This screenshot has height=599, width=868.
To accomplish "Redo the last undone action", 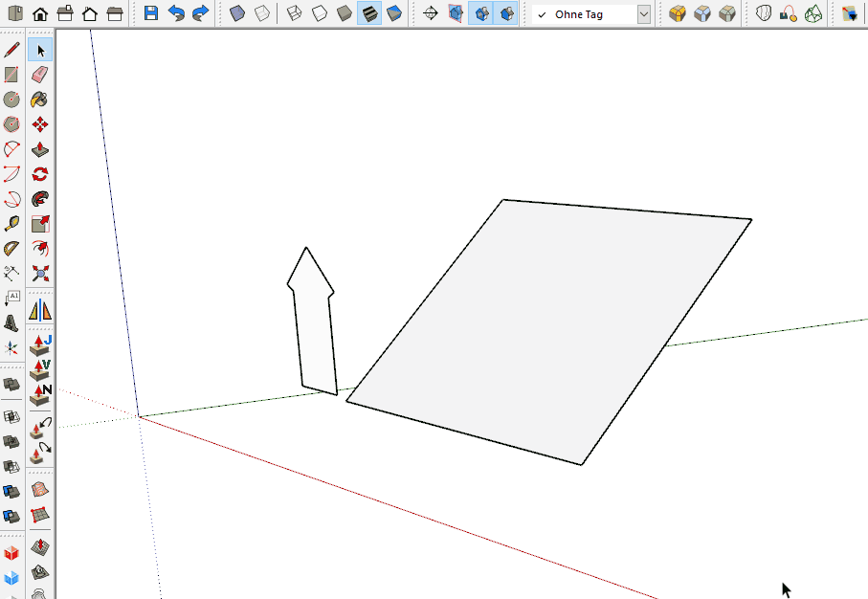I will (x=201, y=14).
